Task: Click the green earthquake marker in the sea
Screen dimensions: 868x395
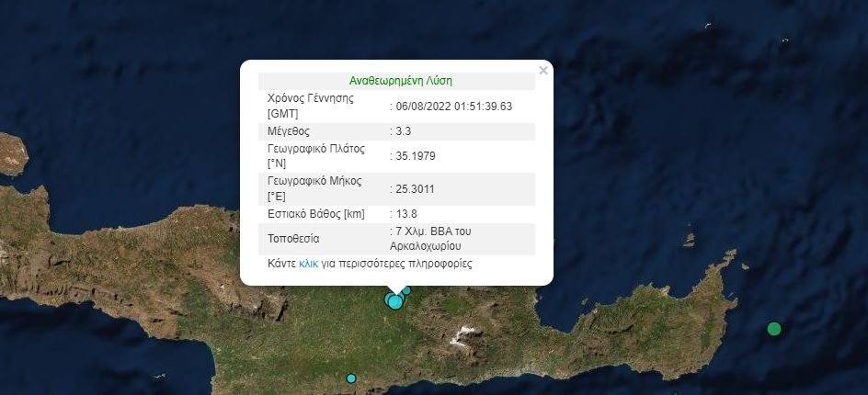Action: coord(774,329)
